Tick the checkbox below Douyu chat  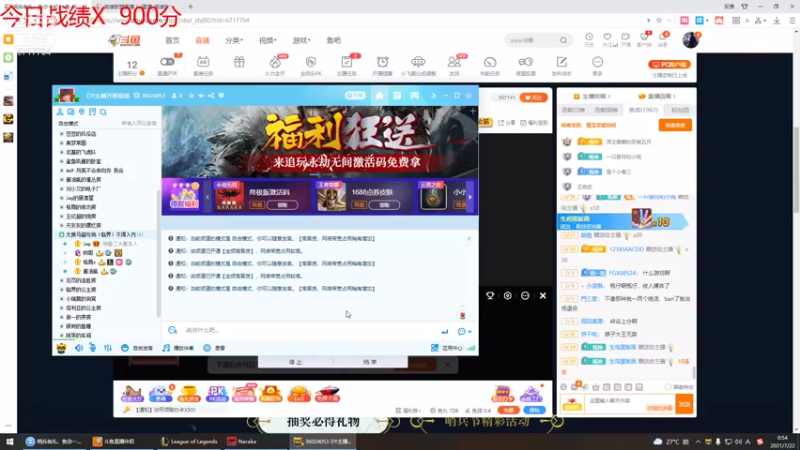click(668, 387)
